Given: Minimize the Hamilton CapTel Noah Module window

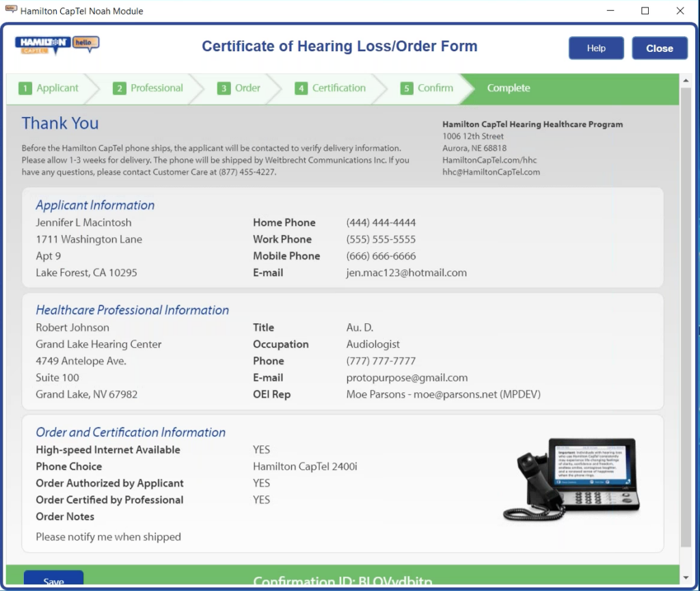Looking at the screenshot, I should 610,11.
